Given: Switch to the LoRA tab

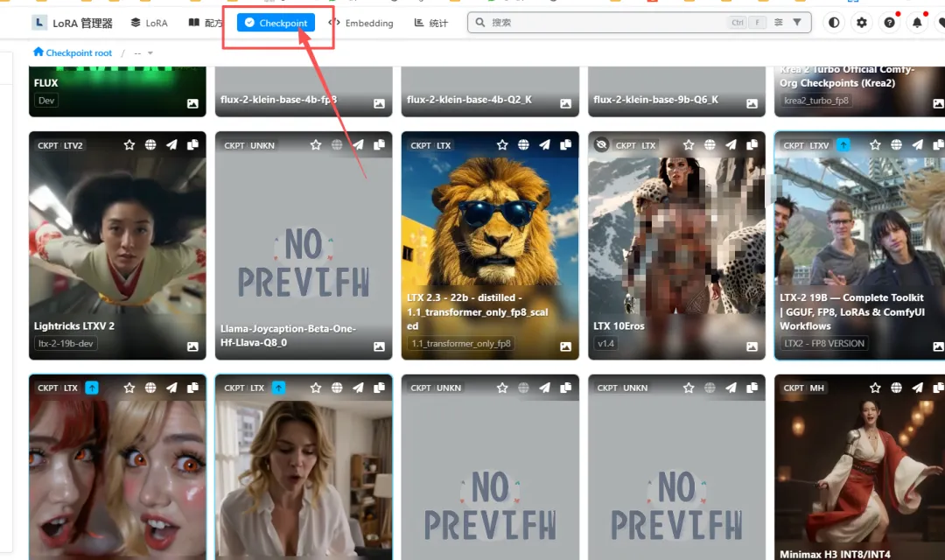Looking at the screenshot, I should point(150,23).
